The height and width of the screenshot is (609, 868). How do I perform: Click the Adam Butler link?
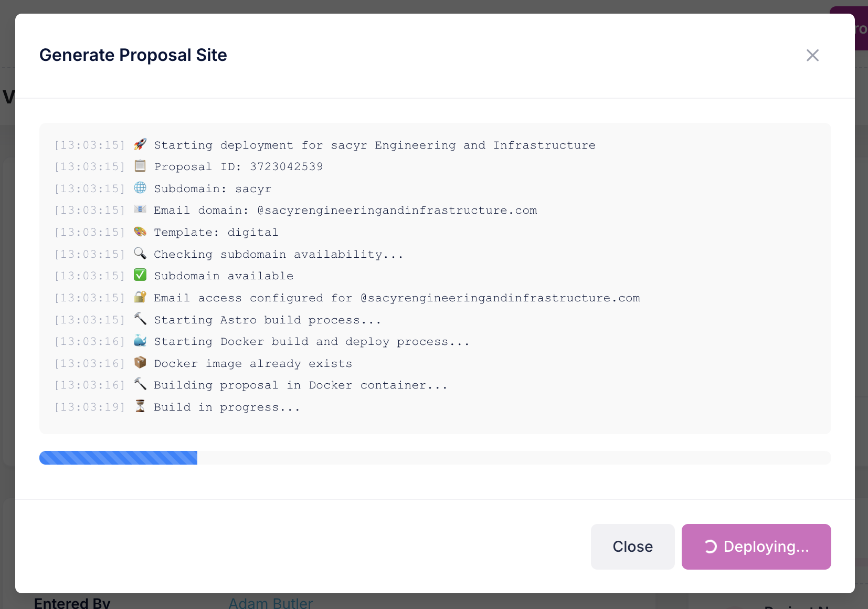[x=270, y=603]
